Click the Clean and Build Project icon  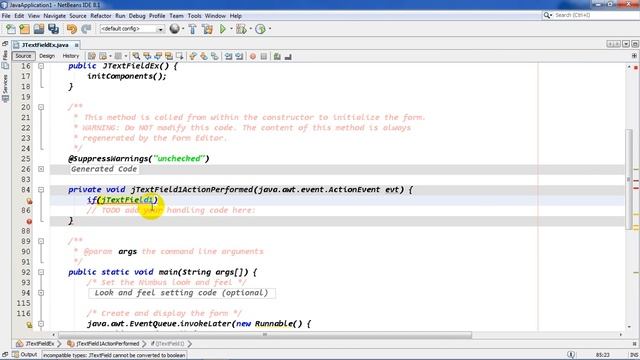coord(207,29)
